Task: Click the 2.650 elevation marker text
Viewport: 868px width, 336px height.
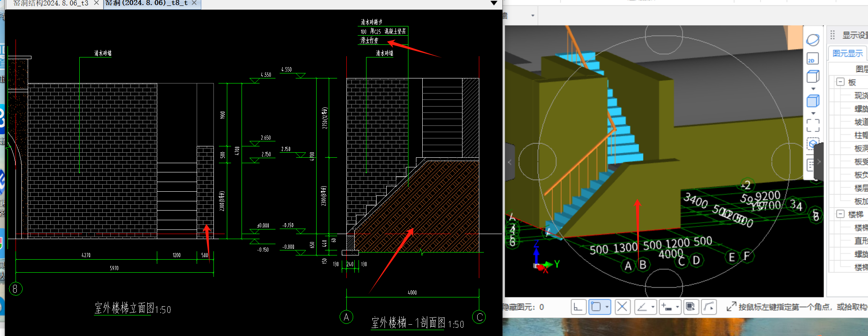Action: 266,138
